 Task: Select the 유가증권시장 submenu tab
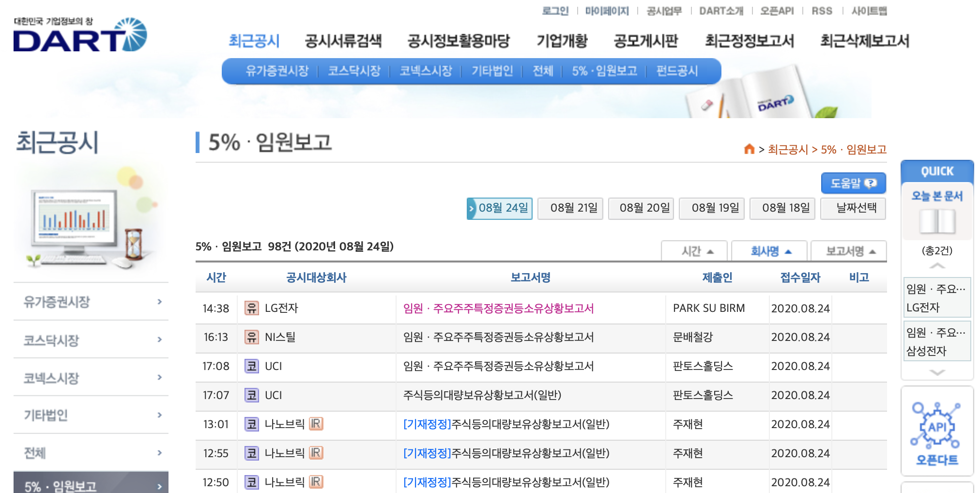[277, 71]
